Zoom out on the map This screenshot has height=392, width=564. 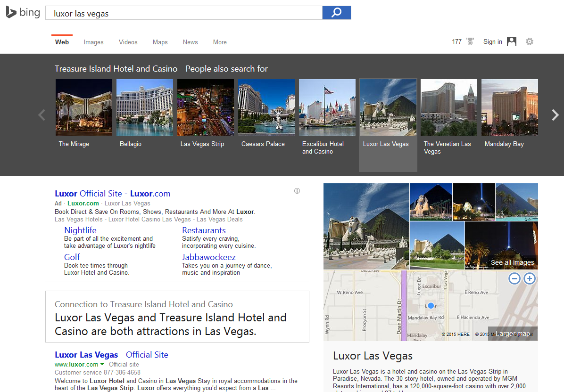[514, 279]
